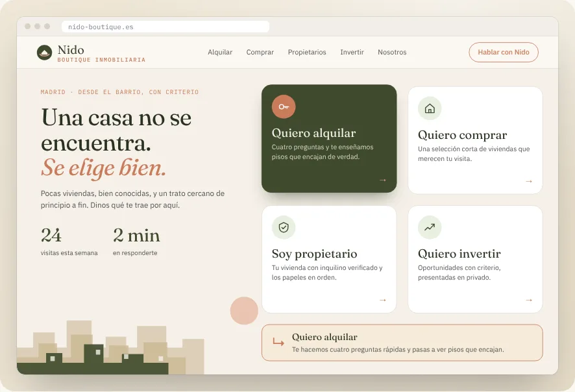Screen dimensions: 575x392
Task: Click 'Te hacemos cuatro preguntas rápidas' text
Action: [398, 349]
